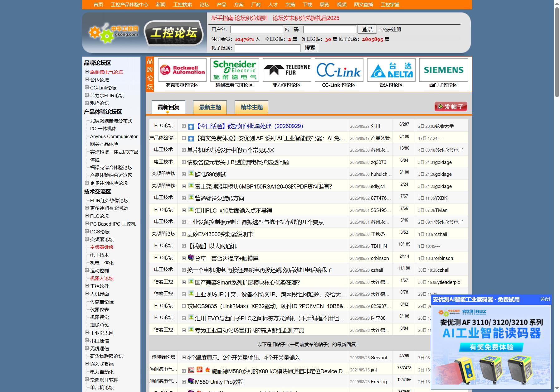Focus the 密码 input field
This screenshot has width=560, height=392.
click(x=329, y=29)
